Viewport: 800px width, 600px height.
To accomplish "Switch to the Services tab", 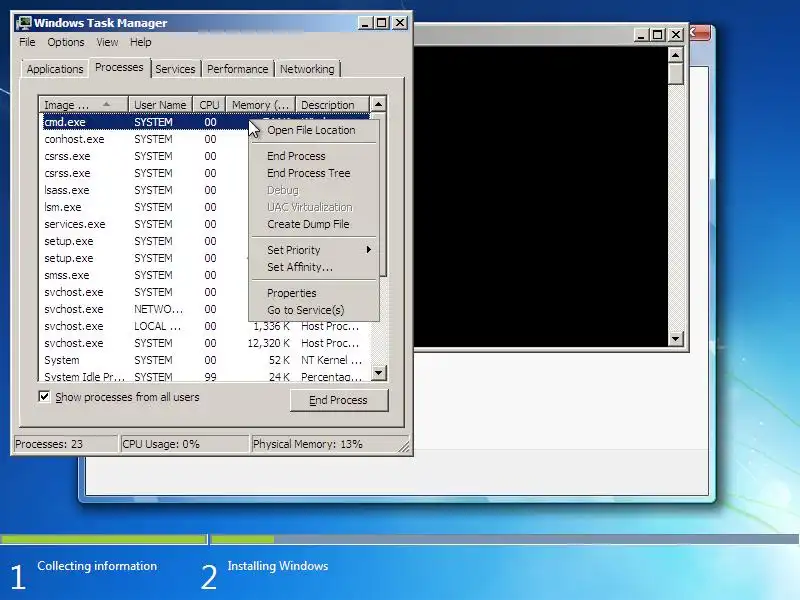I will 175,69.
